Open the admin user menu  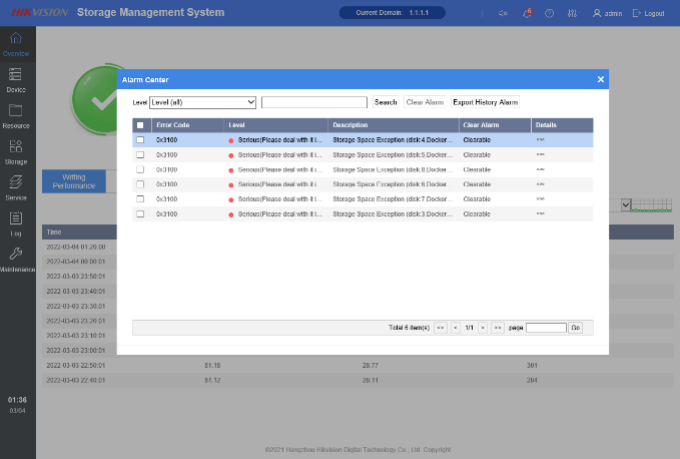click(x=607, y=13)
